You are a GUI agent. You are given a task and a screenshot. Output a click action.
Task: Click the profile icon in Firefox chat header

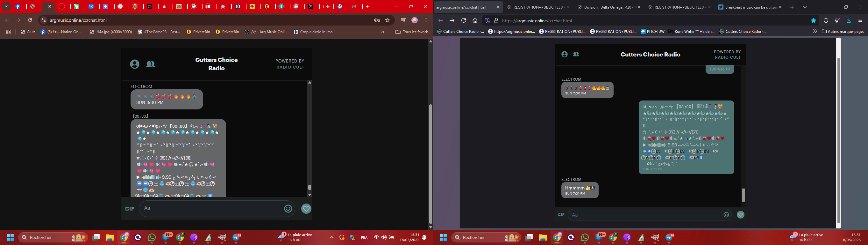point(565,54)
